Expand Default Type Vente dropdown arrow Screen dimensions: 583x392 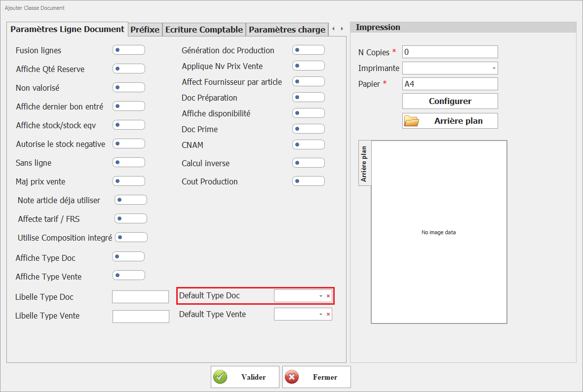[321, 315]
